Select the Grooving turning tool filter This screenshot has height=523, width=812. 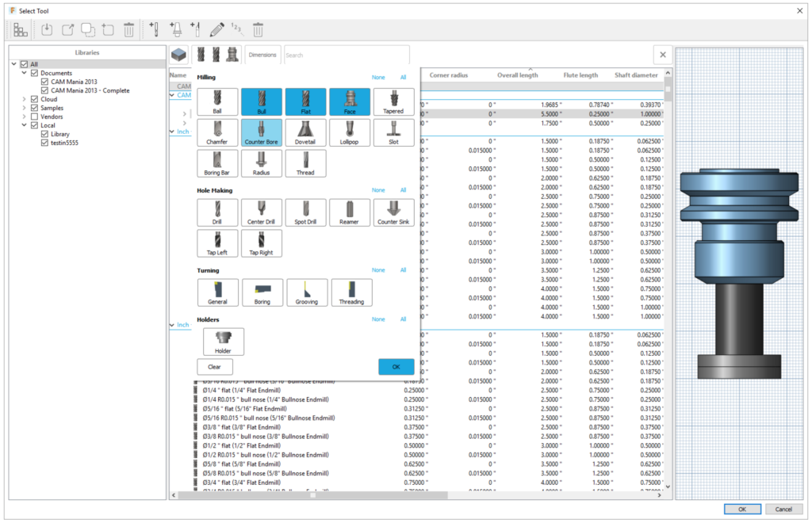[x=307, y=292]
